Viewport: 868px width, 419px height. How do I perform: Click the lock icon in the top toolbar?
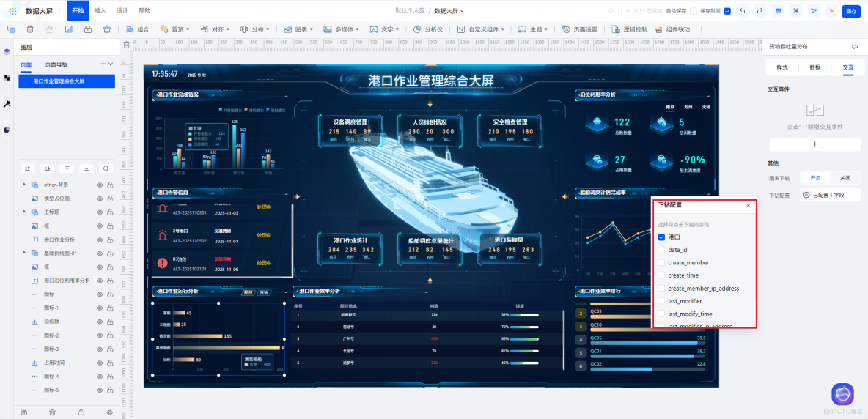coord(88,29)
